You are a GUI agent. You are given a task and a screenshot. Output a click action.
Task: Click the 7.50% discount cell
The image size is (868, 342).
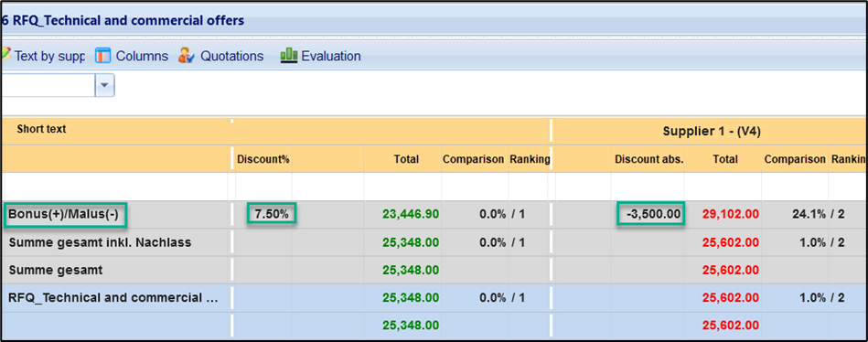(272, 214)
